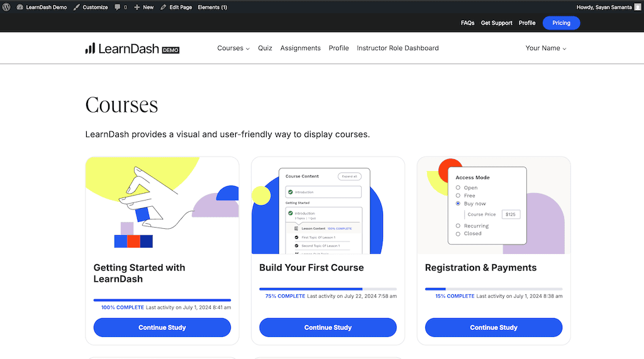Continue Study for Getting Started with LearnDash

[x=162, y=328]
